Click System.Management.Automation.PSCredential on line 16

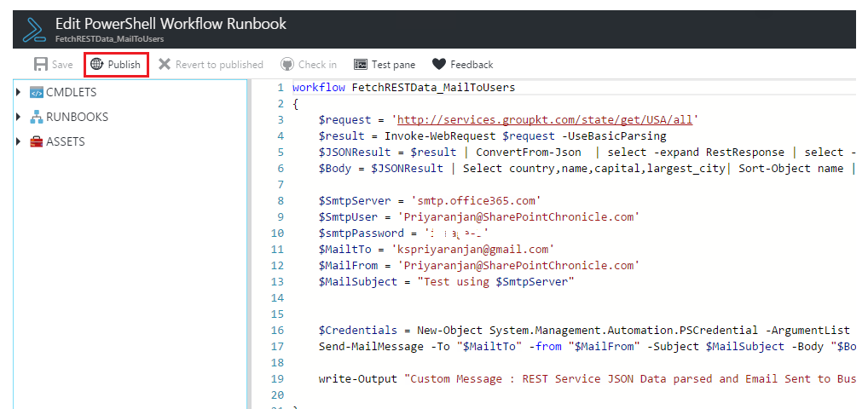pyautogui.click(x=623, y=331)
